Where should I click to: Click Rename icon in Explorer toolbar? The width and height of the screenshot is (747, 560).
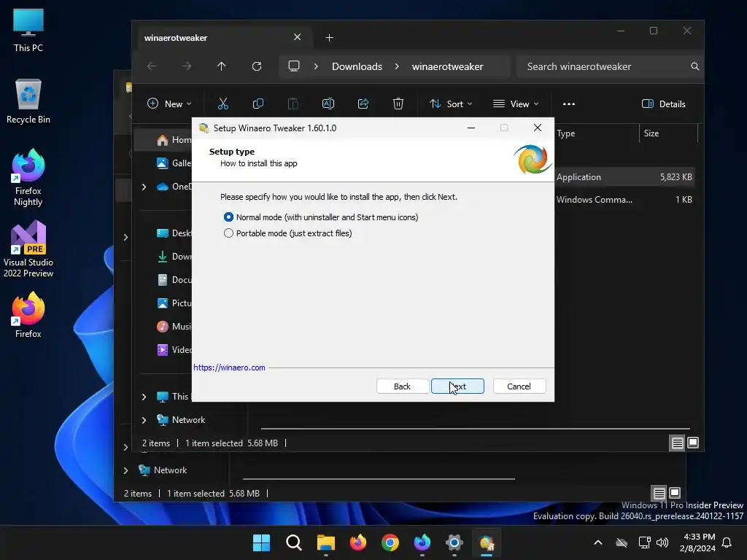(x=328, y=104)
